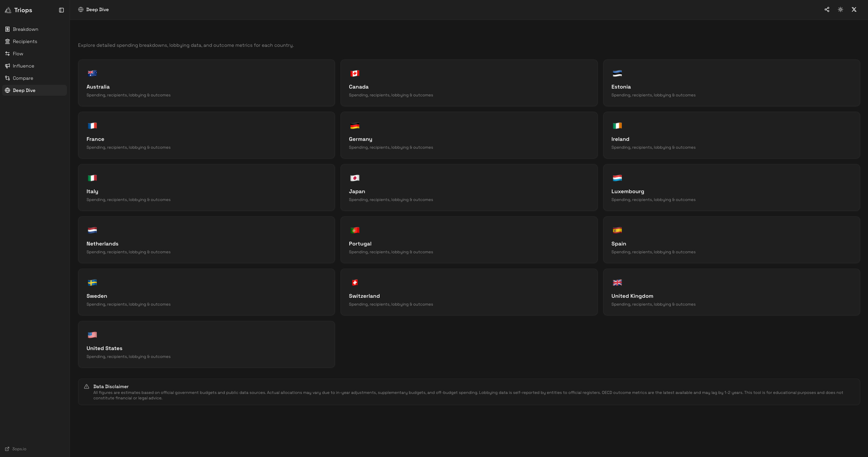Image resolution: width=868 pixels, height=457 pixels.
Task: Click the Canada flag icon
Action: [355, 73]
